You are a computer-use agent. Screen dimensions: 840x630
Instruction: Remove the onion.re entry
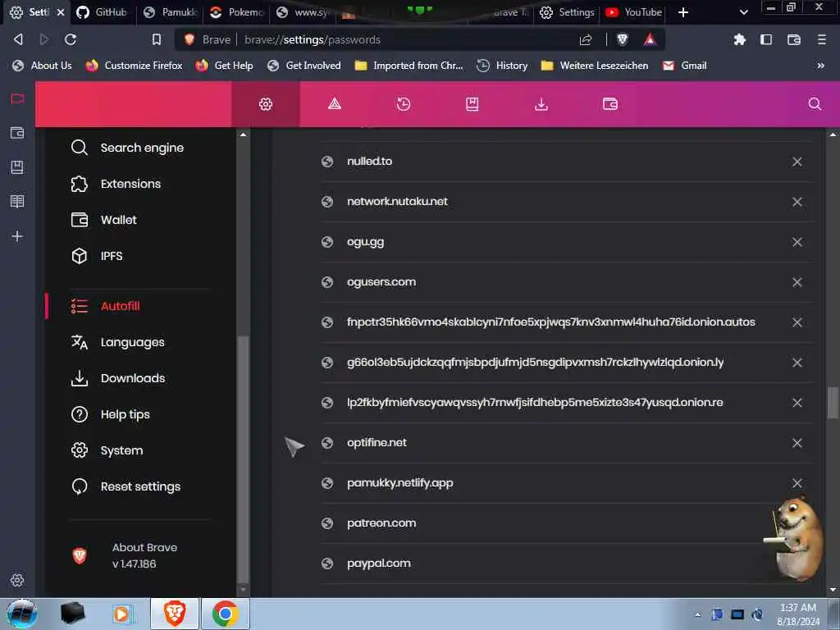[797, 403]
